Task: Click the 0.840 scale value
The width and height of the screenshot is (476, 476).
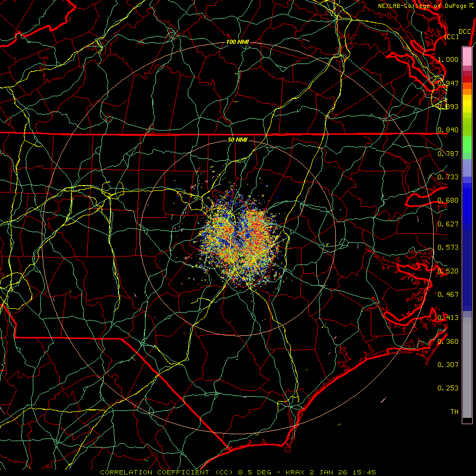Action: coord(448,130)
